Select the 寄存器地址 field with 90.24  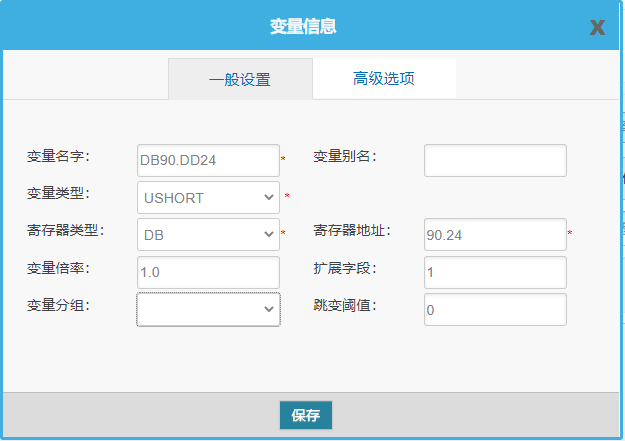[x=495, y=234]
